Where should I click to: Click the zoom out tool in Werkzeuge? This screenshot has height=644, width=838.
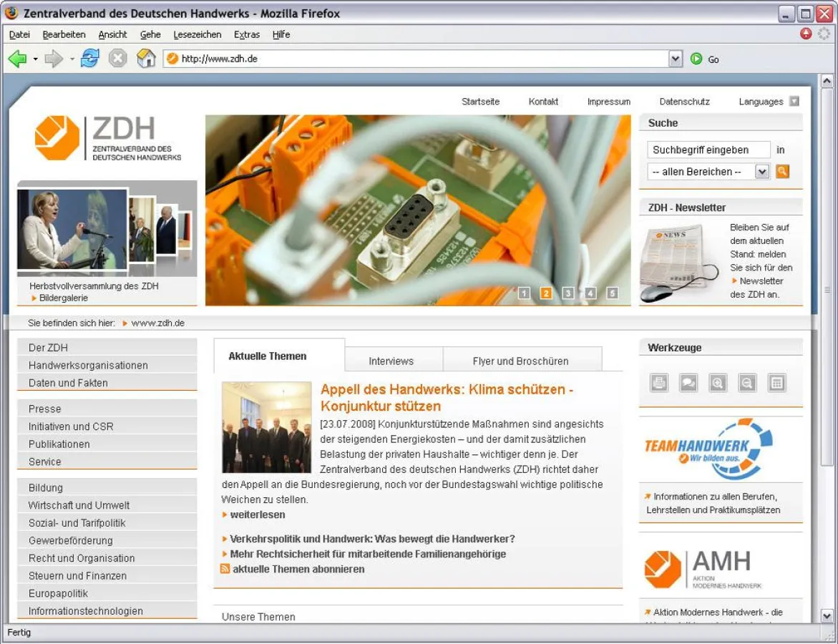click(747, 383)
